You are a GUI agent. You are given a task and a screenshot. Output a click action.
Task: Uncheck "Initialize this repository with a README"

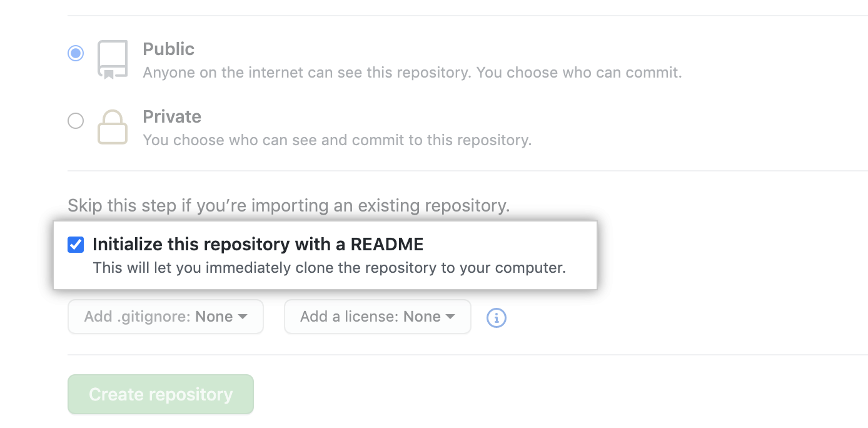(75, 245)
